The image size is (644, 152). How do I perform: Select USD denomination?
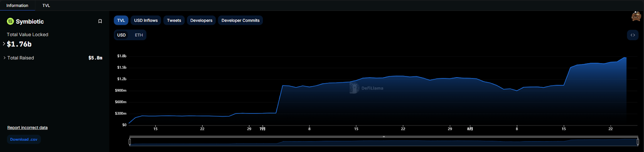122,35
